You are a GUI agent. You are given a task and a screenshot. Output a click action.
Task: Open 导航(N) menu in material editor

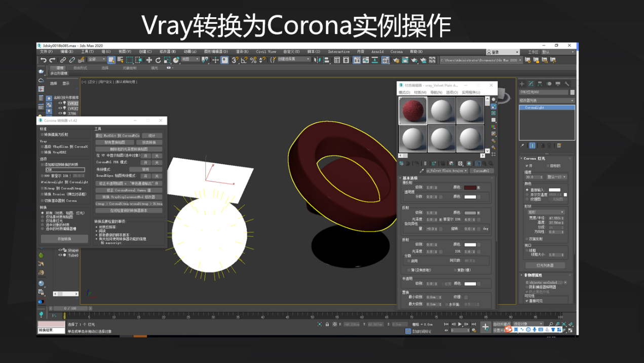click(436, 93)
